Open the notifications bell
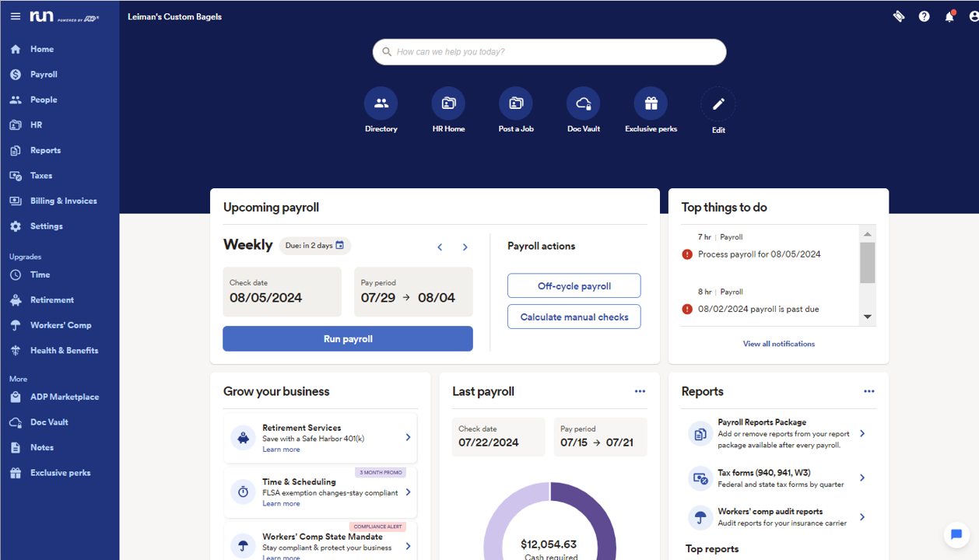 949,16
